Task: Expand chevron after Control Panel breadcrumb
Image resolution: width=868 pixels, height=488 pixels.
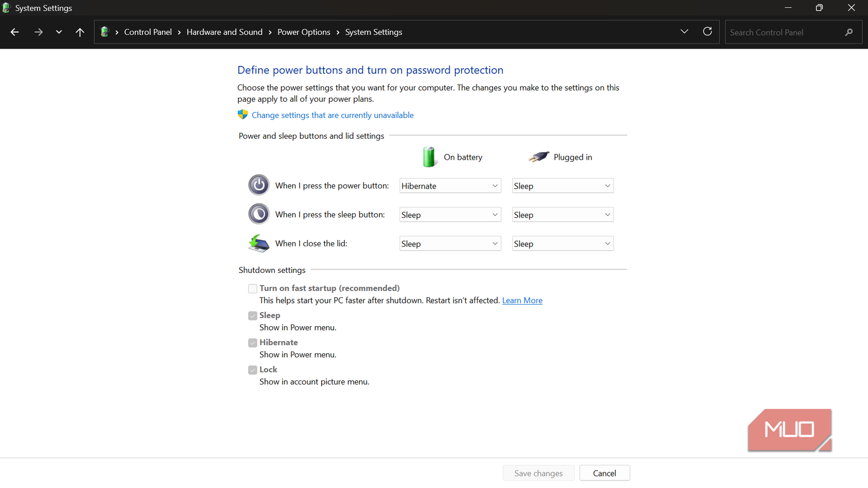Action: [179, 32]
